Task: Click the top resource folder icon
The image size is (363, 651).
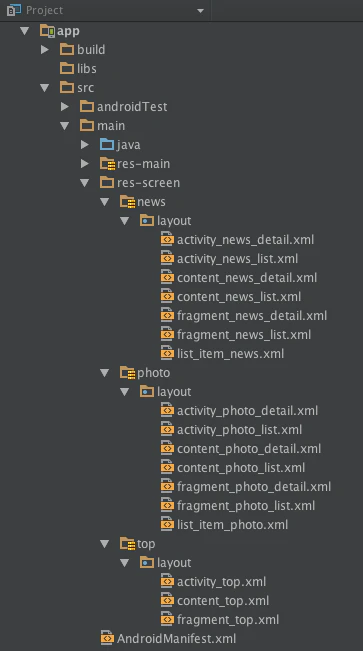Action: point(127,544)
